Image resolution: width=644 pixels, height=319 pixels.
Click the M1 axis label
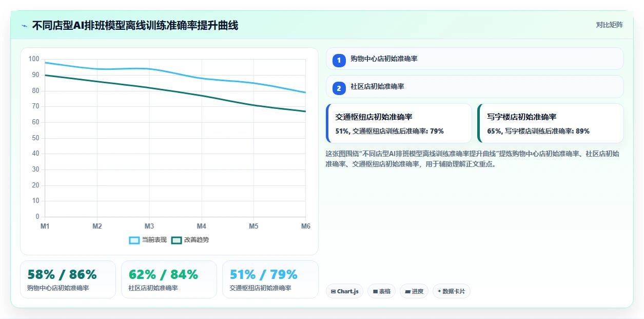45,226
